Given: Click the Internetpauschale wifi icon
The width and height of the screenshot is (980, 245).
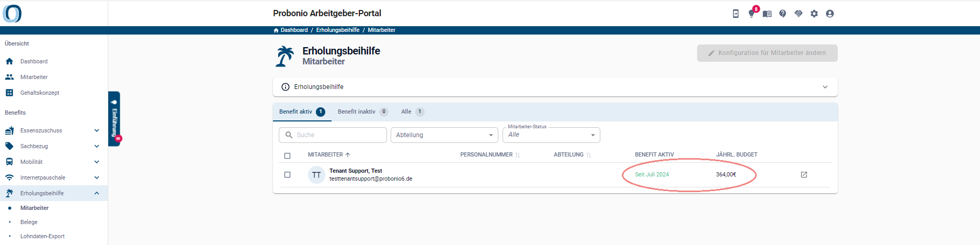Looking at the screenshot, I should click(x=9, y=177).
